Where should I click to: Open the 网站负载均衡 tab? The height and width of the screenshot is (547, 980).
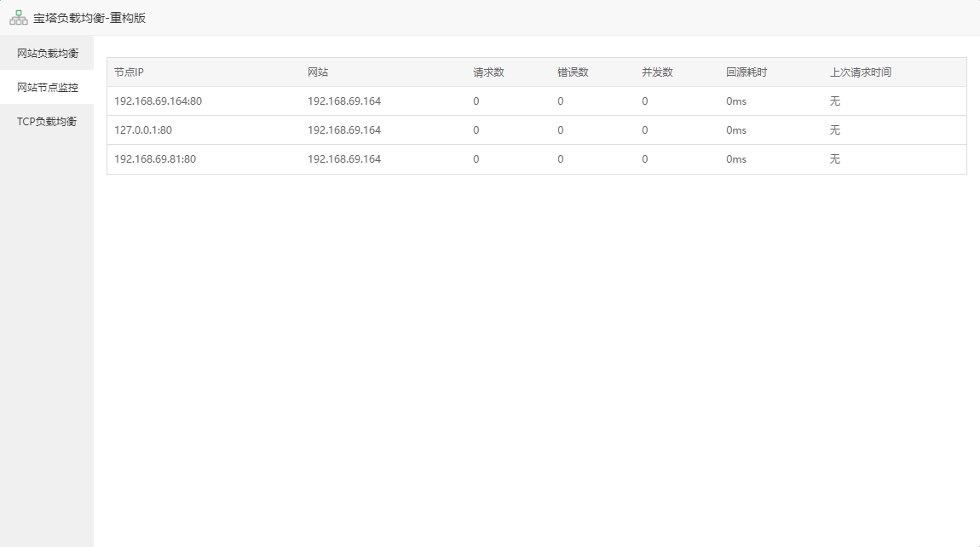point(47,53)
